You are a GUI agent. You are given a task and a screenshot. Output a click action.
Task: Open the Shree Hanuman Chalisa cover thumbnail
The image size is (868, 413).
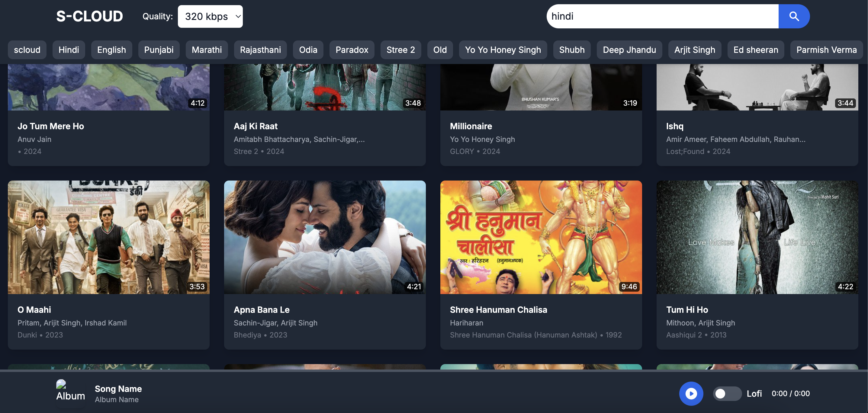pyautogui.click(x=541, y=237)
